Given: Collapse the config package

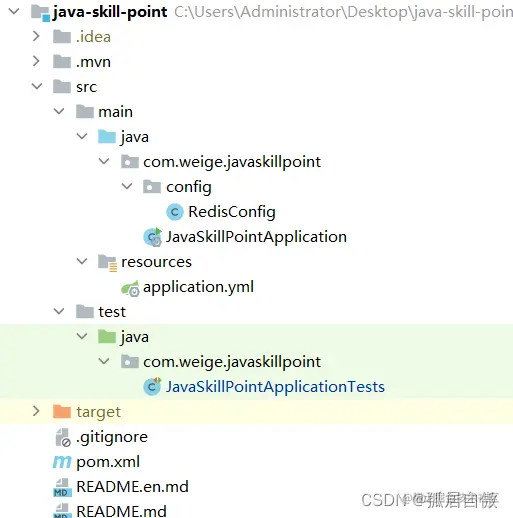Looking at the screenshot, I should (x=127, y=186).
